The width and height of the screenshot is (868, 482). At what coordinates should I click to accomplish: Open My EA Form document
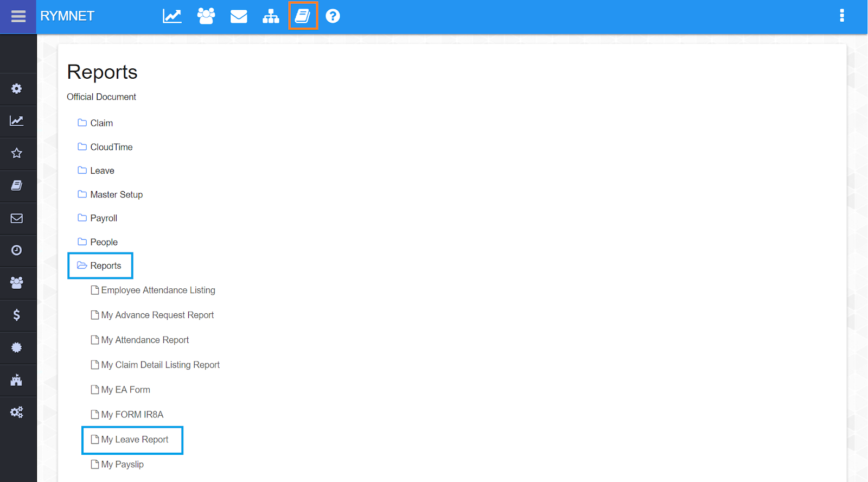click(125, 390)
